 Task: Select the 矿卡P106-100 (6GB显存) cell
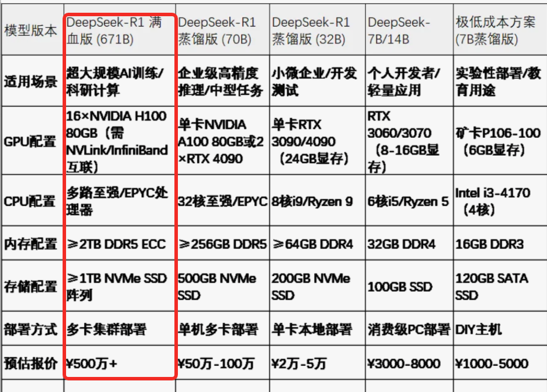coord(495,139)
